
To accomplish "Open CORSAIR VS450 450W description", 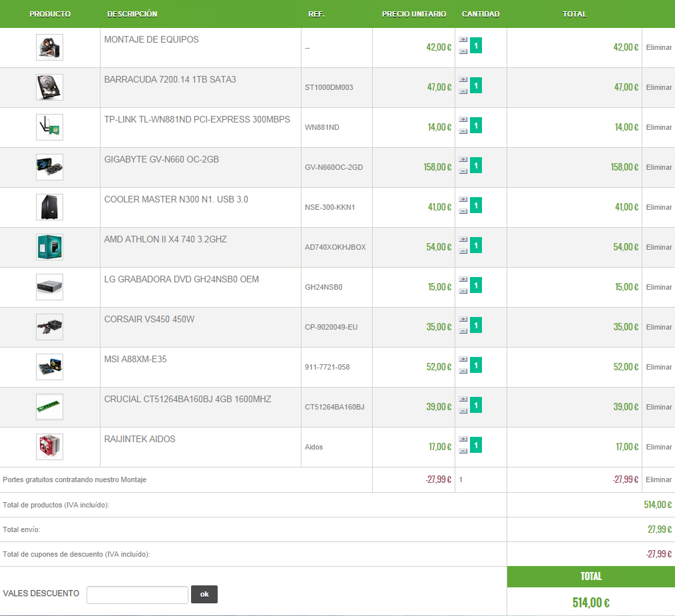I will point(149,319).
